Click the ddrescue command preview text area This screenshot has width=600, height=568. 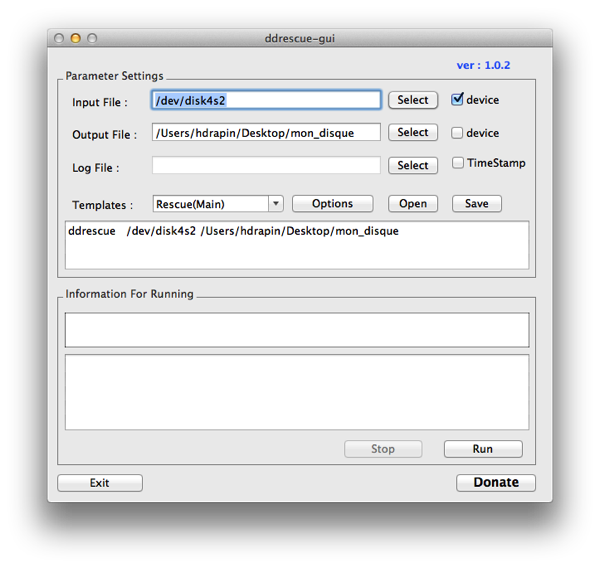(297, 246)
